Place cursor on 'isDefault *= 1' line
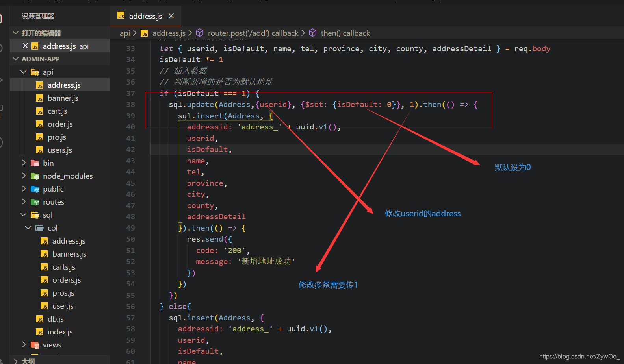The width and height of the screenshot is (624, 364). pos(191,60)
